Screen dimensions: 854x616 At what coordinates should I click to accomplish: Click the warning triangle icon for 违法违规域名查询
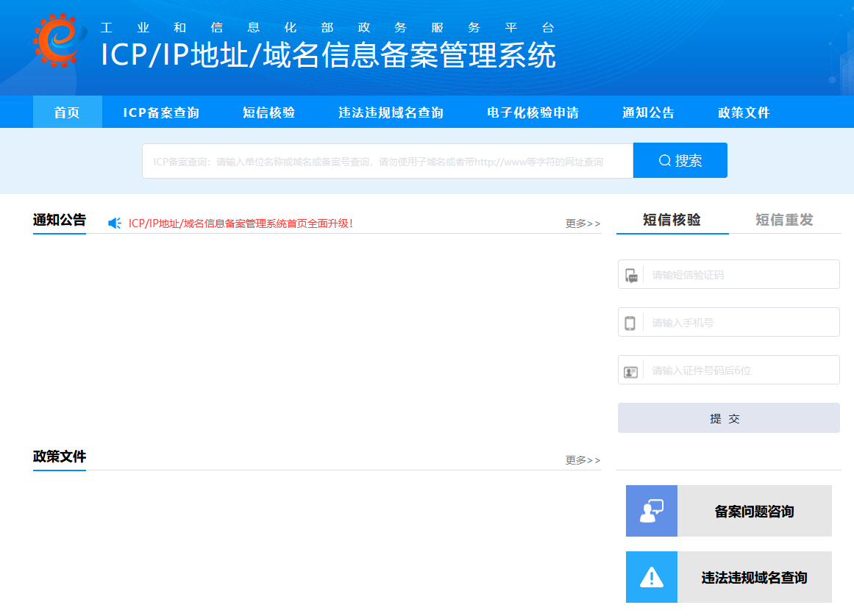[651, 576]
